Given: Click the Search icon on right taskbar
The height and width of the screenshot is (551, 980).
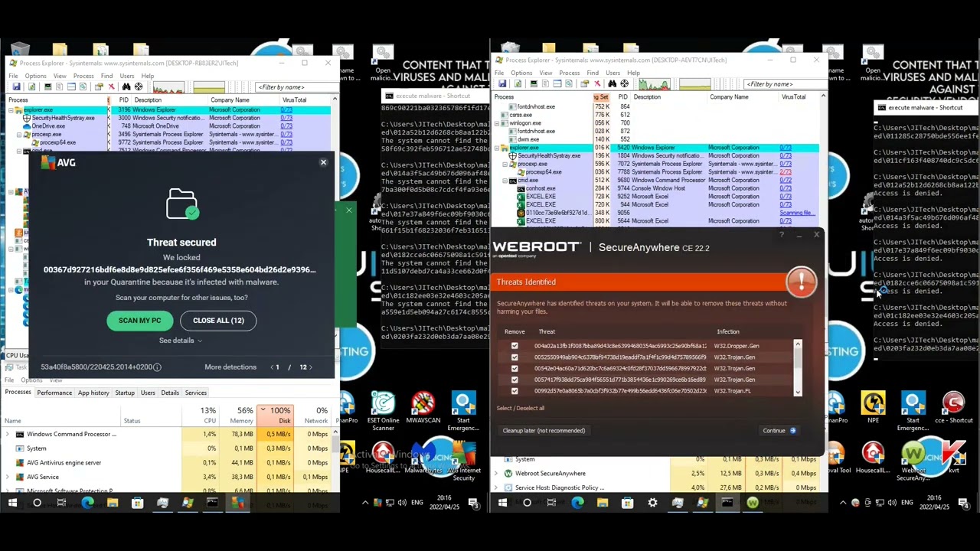Looking at the screenshot, I should click(x=527, y=503).
